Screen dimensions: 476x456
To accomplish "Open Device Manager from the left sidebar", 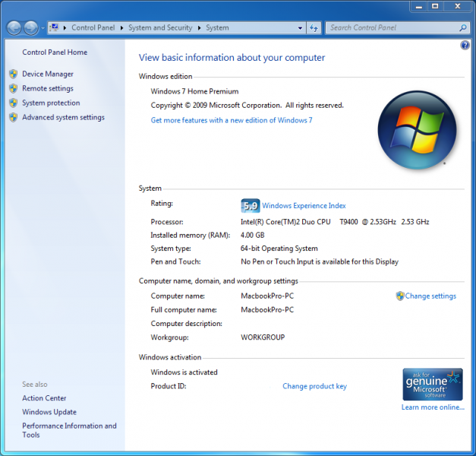I will click(48, 74).
